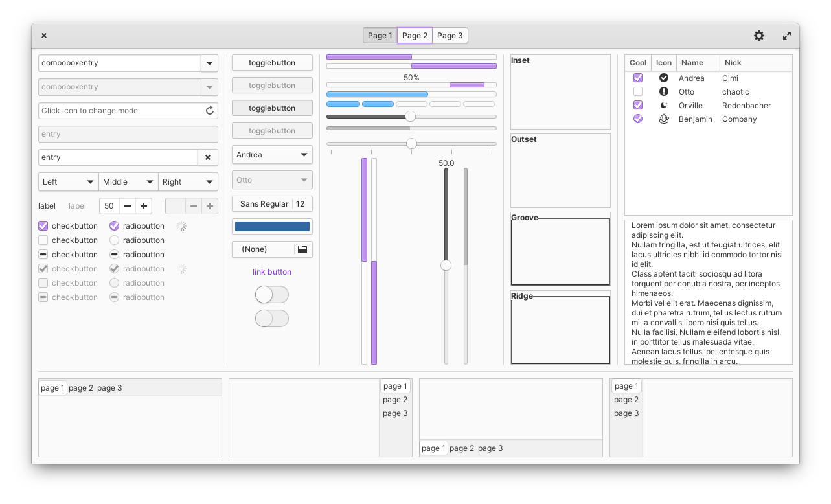Open the comboboxentry dropdown arrow
This screenshot has height=504, width=831.
(210, 63)
